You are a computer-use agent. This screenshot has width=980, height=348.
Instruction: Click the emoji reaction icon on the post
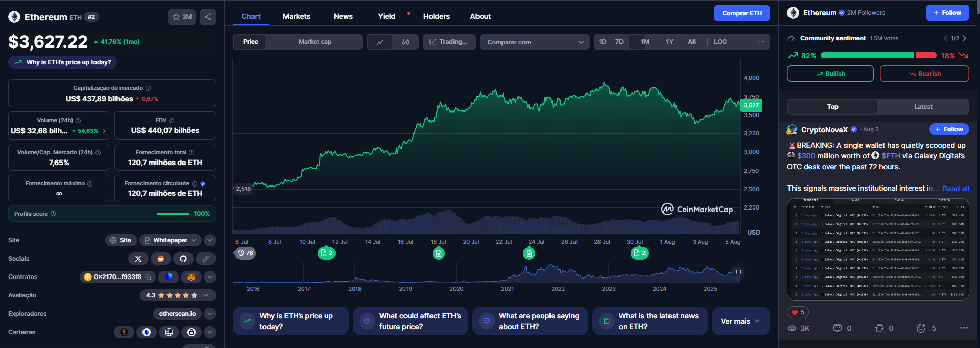921,328
